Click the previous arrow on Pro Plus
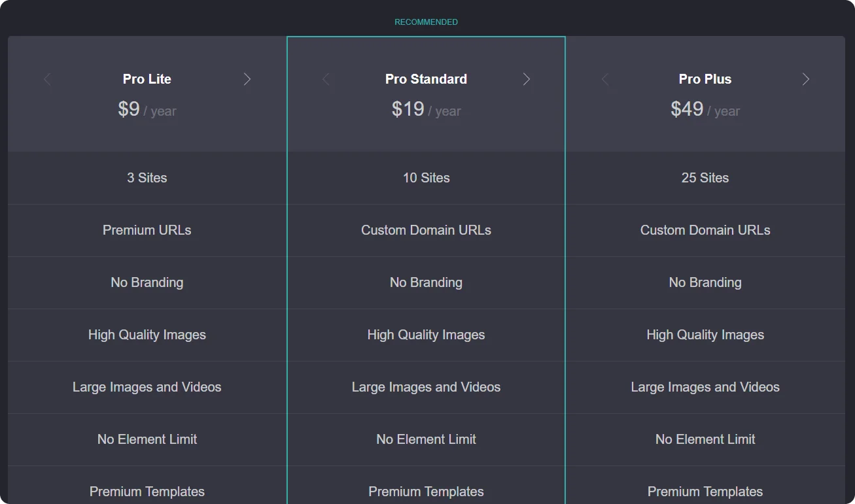The image size is (855, 504). click(605, 79)
